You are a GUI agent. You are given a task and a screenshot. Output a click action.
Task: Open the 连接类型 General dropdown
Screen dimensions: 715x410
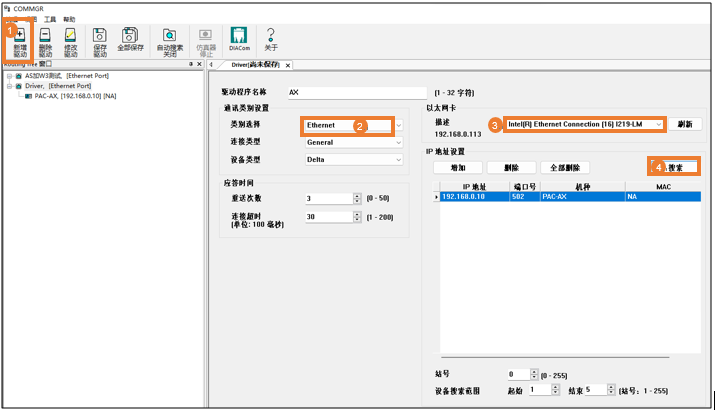(x=399, y=142)
